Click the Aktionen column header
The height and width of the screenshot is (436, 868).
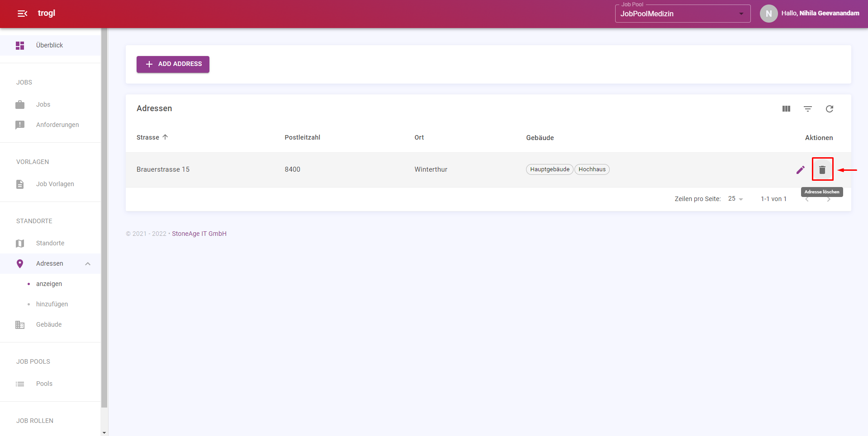(x=819, y=138)
